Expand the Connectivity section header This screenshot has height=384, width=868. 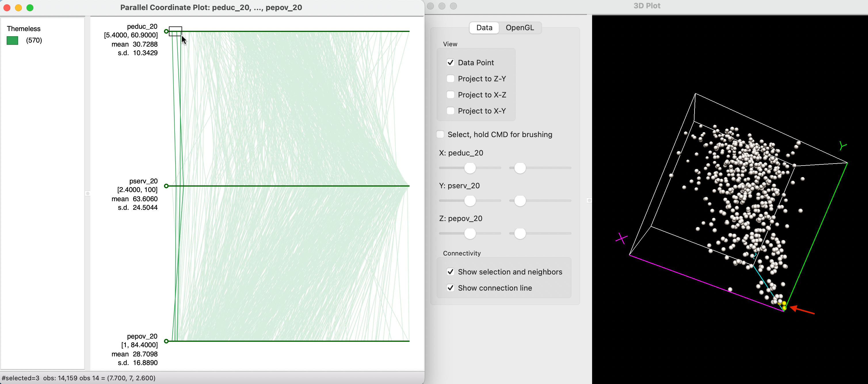461,253
